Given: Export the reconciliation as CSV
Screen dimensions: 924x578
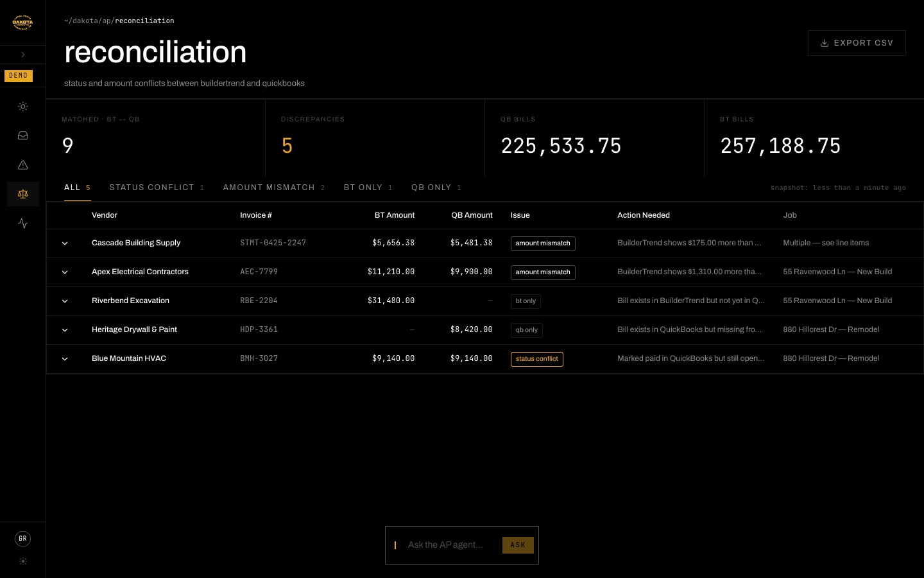Looking at the screenshot, I should (857, 43).
